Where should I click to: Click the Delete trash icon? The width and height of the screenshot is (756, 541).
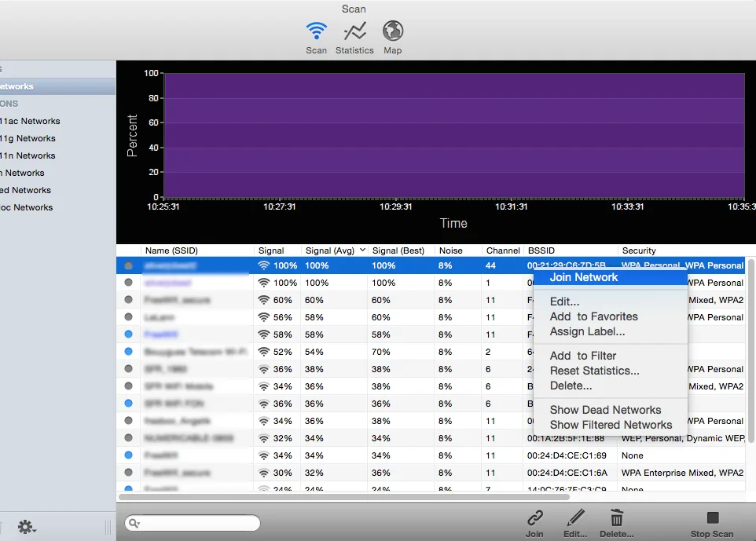[x=616, y=519]
